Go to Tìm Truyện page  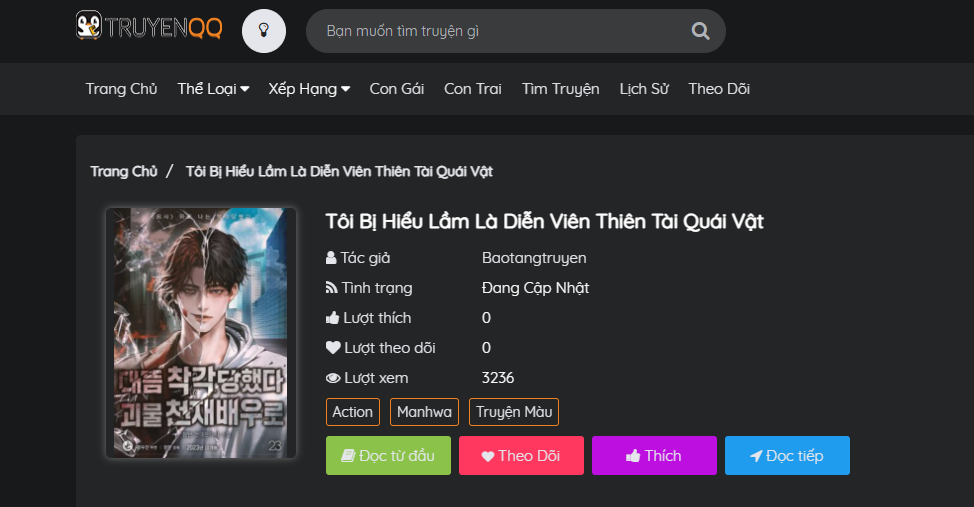[x=560, y=89]
